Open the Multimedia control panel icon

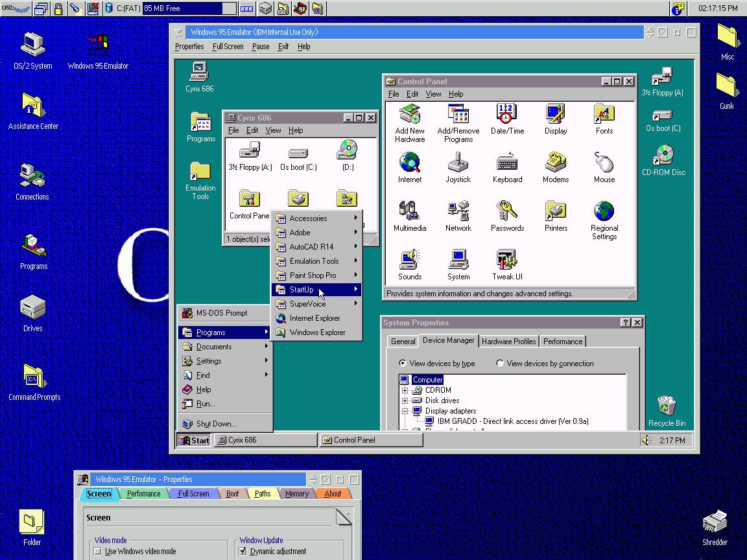point(410,216)
